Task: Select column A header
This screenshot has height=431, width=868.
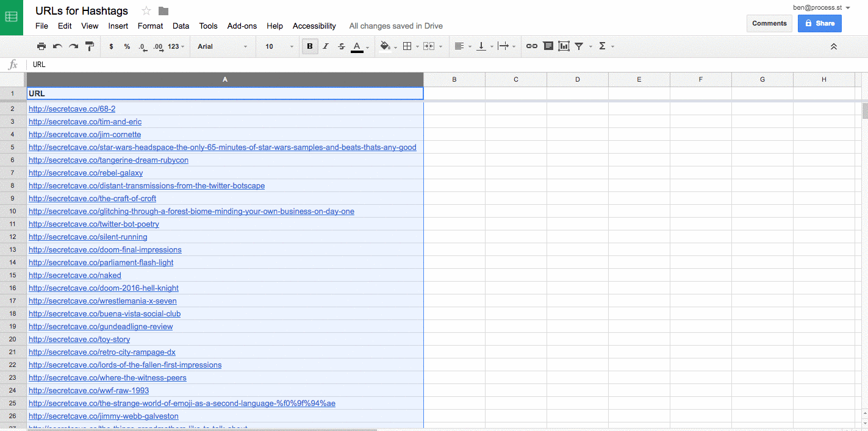Action: pos(225,79)
